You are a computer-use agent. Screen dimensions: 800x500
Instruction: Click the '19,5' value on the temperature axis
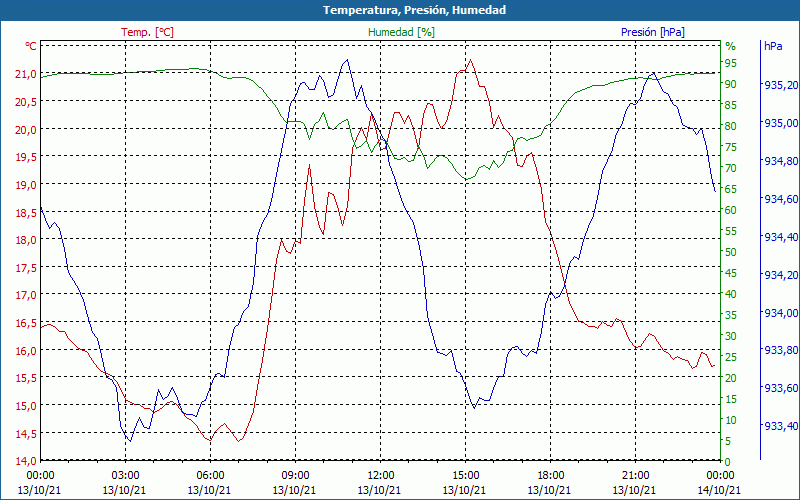(26, 157)
